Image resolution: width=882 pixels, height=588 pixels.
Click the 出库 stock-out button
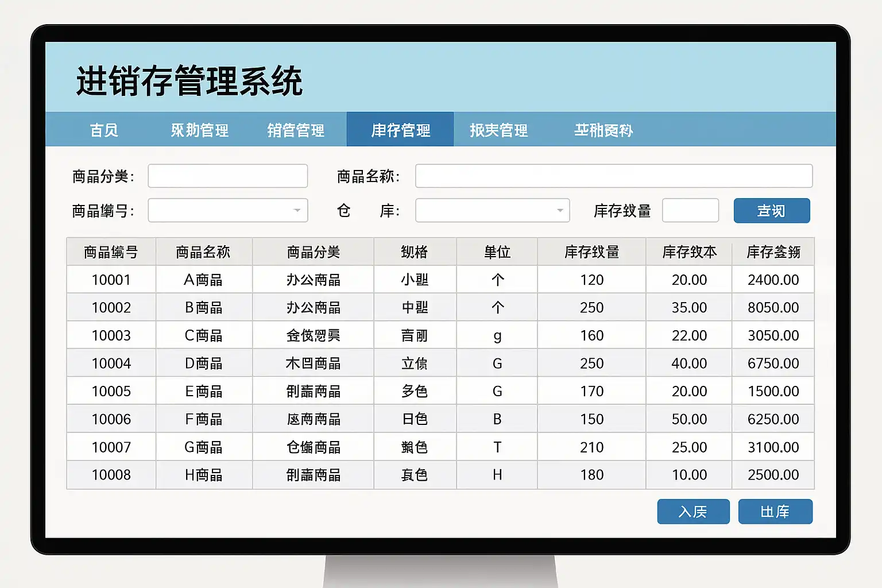click(775, 512)
